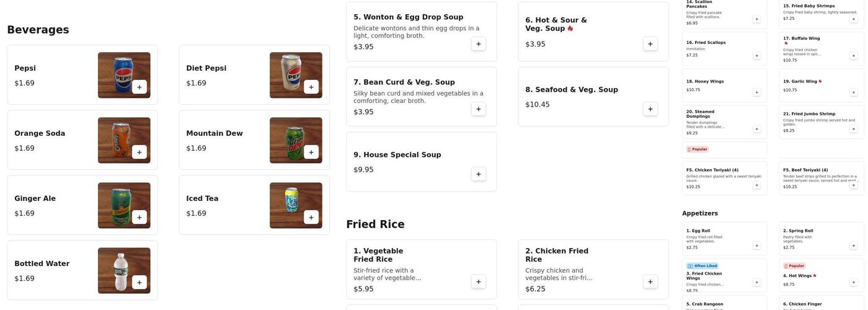Image resolution: width=868 pixels, height=310 pixels.
Task: Add Pepsi to the order
Action: coord(139,87)
